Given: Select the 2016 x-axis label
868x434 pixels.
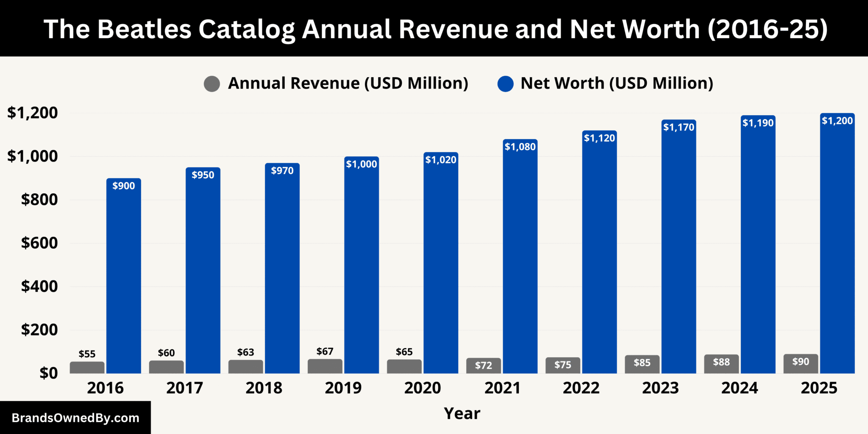Looking at the screenshot, I should 105,388.
